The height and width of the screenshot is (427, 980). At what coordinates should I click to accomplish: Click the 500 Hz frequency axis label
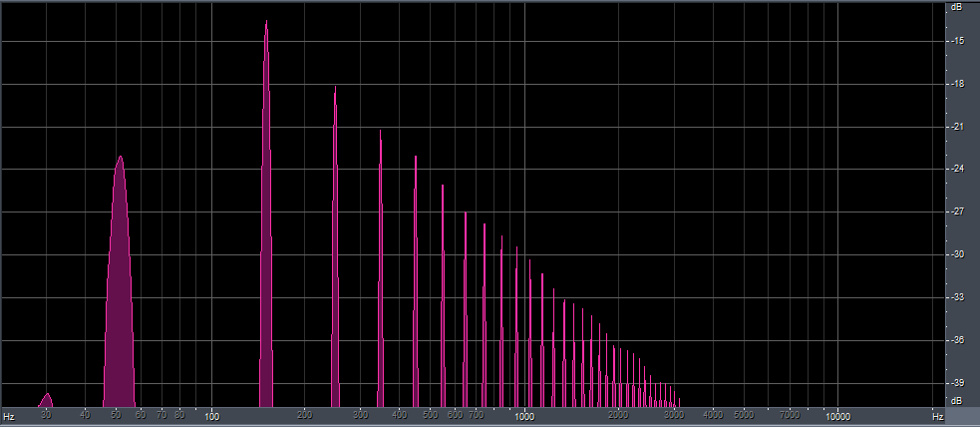(430, 415)
